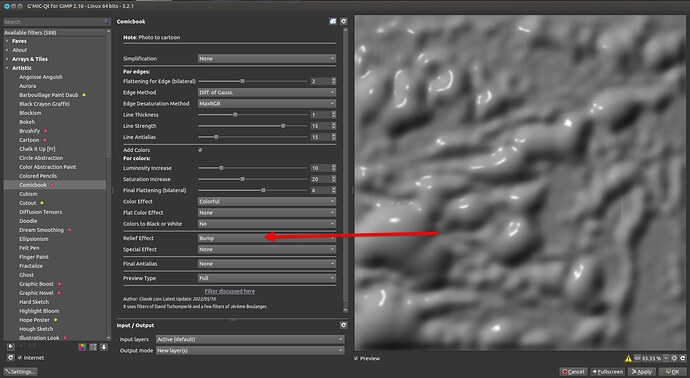
Task: Copy filter parameters icon next to Comicbook title
Action: pos(333,21)
